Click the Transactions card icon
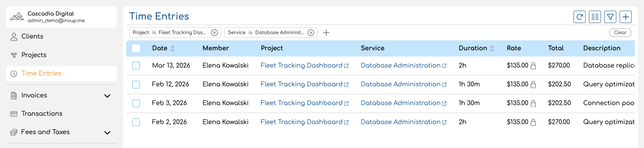The width and height of the screenshot is (644, 148). pos(14,114)
